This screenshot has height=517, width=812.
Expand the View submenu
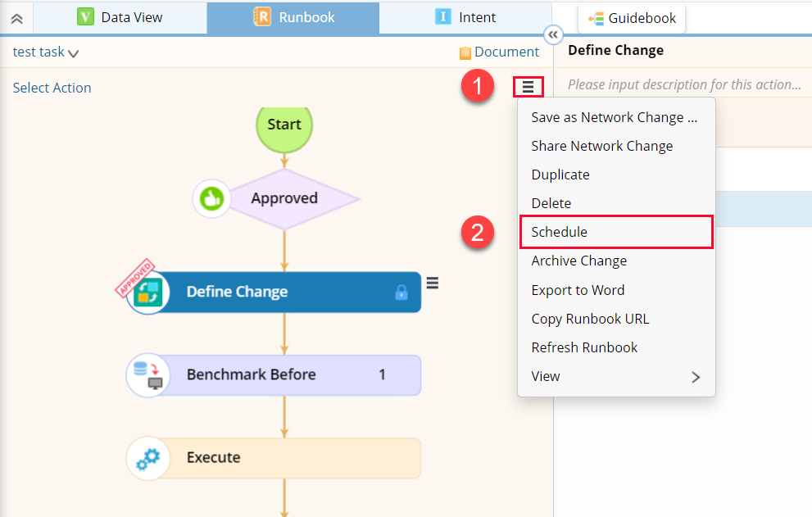click(616, 376)
